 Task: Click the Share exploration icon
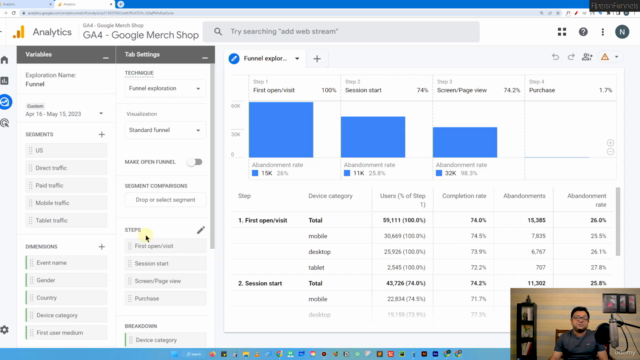[x=587, y=57]
